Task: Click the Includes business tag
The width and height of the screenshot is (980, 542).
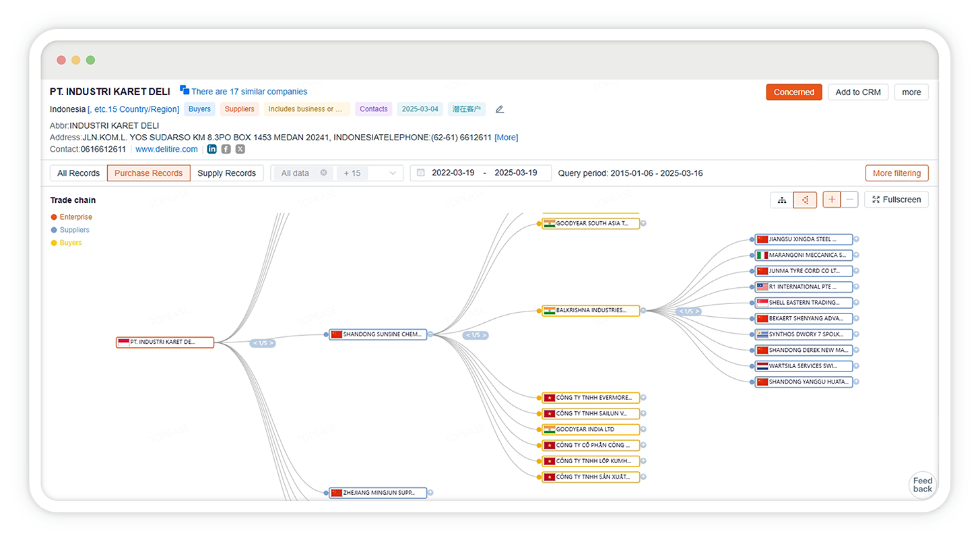Action: click(x=307, y=109)
